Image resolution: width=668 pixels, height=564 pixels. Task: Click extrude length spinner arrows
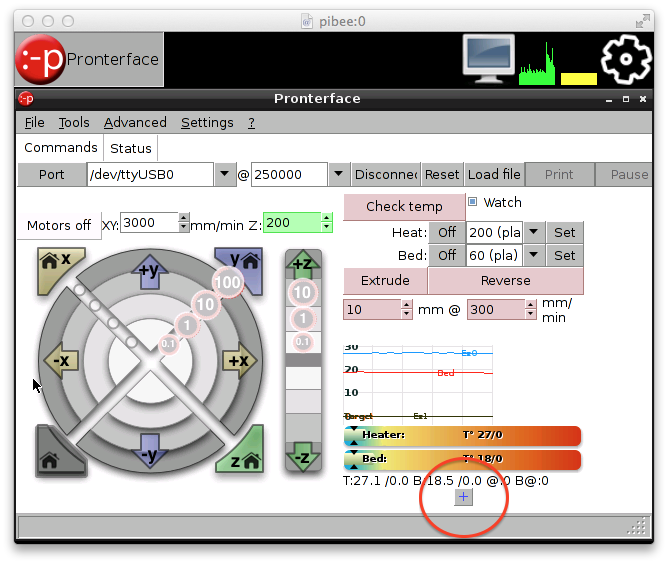(406, 309)
